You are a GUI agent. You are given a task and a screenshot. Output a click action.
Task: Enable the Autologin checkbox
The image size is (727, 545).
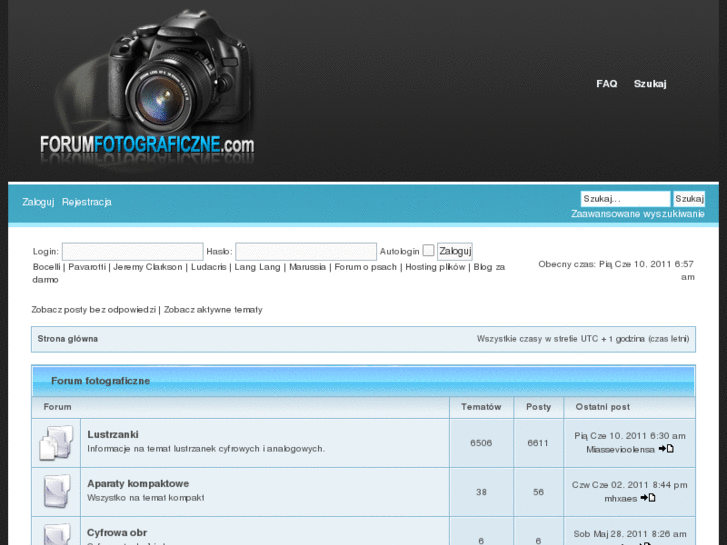click(x=428, y=250)
